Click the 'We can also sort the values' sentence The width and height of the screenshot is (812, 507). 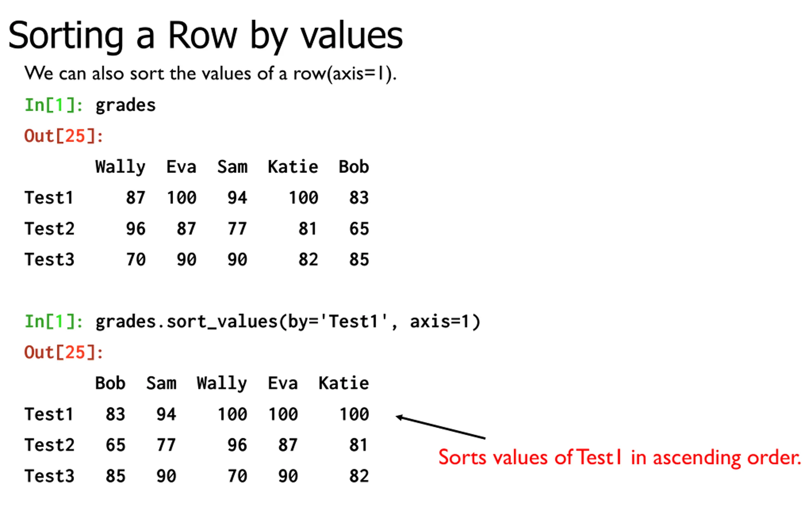click(210, 74)
